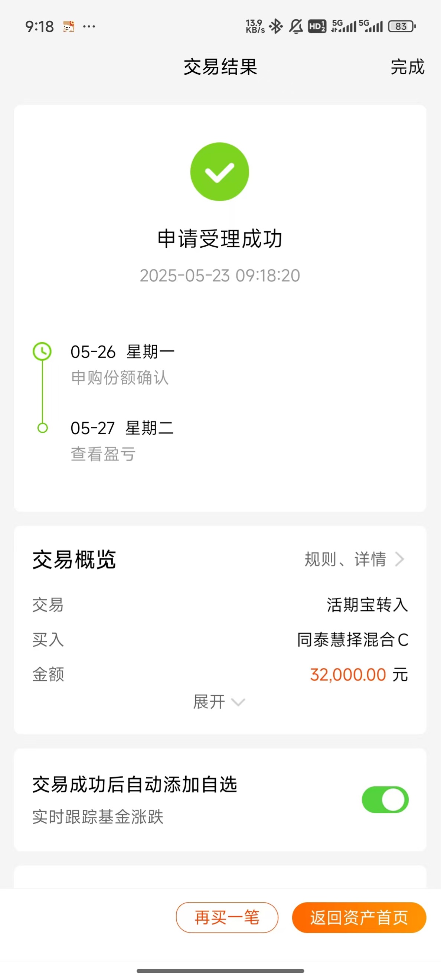Tap the down chevron next to 展开

point(238,703)
